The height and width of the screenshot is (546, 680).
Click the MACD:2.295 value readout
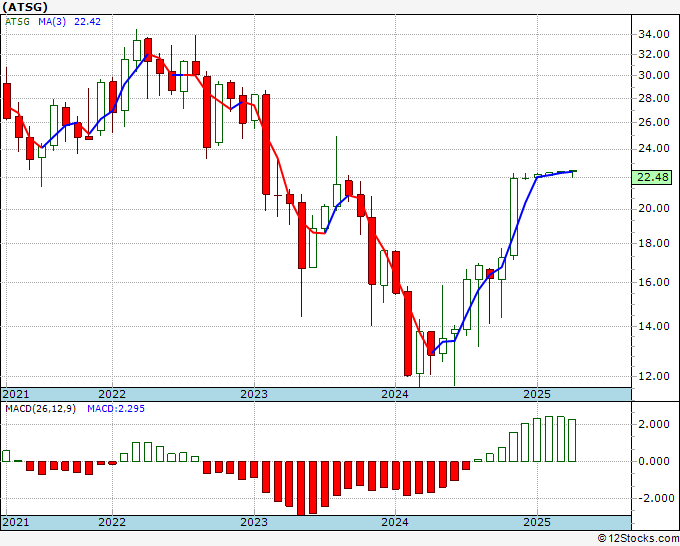[x=116, y=409]
